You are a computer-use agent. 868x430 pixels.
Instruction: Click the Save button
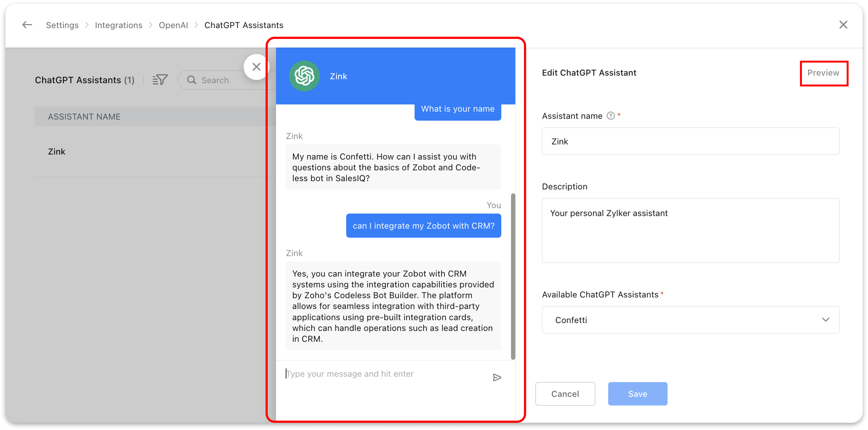(637, 394)
